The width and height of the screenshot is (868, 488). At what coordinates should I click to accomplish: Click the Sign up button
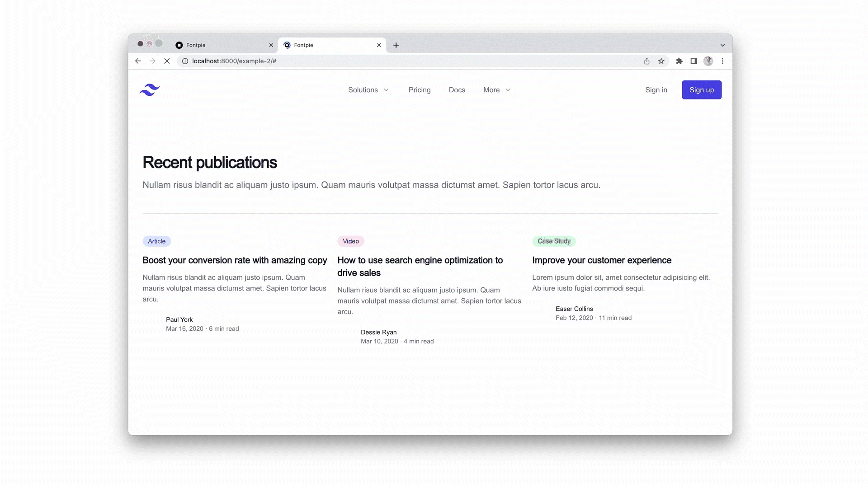point(701,90)
